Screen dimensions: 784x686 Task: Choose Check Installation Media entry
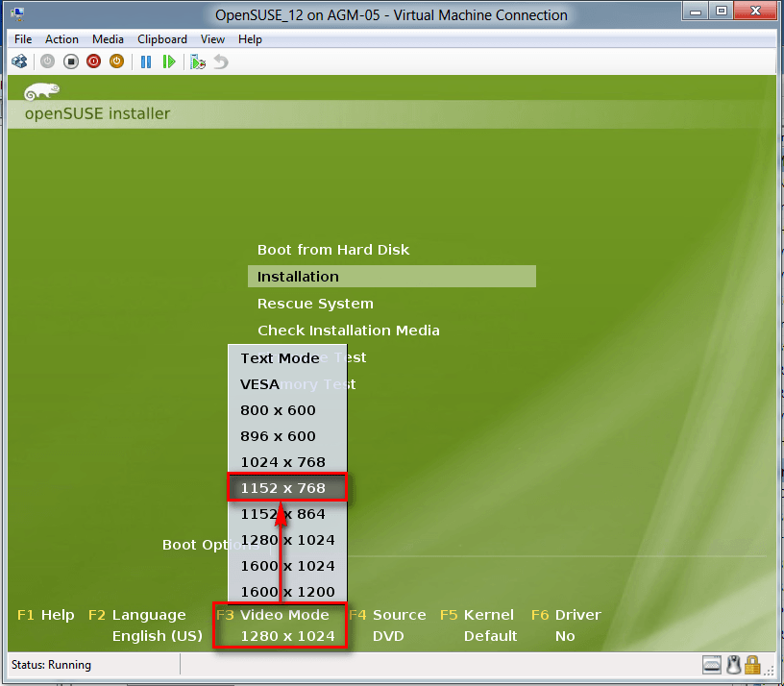click(348, 331)
